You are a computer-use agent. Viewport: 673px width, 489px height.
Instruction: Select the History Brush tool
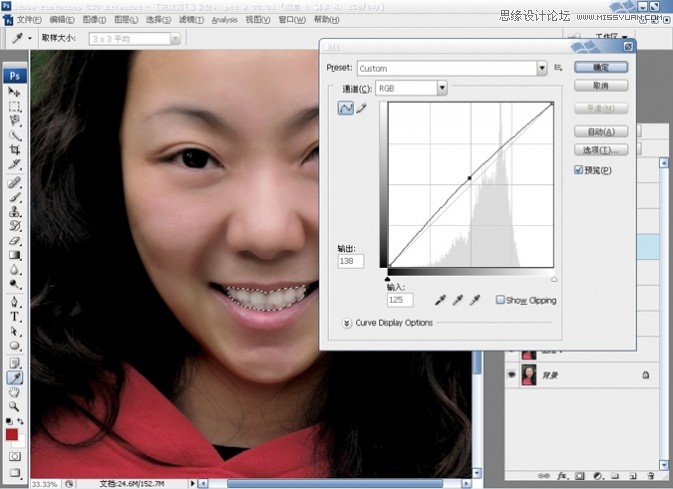pos(14,226)
